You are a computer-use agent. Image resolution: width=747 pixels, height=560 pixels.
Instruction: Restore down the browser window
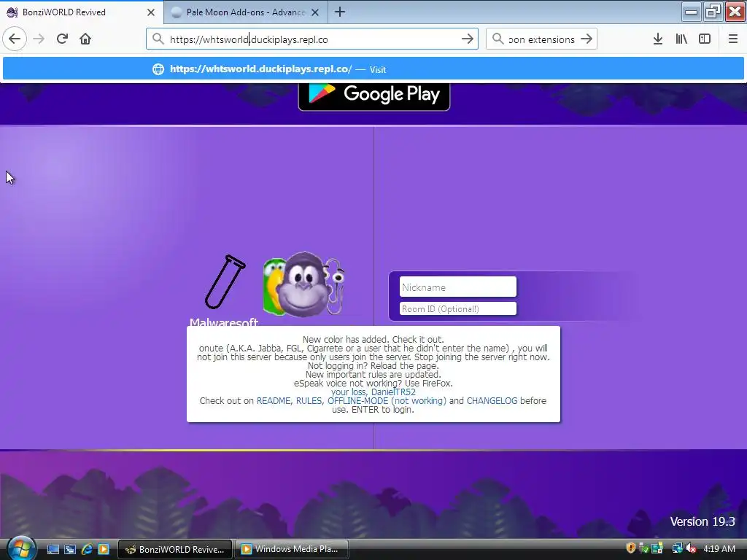click(x=713, y=12)
